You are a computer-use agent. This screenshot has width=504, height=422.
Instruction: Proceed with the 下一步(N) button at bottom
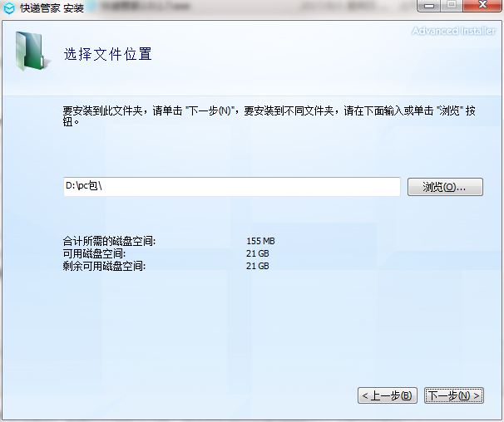click(x=453, y=395)
